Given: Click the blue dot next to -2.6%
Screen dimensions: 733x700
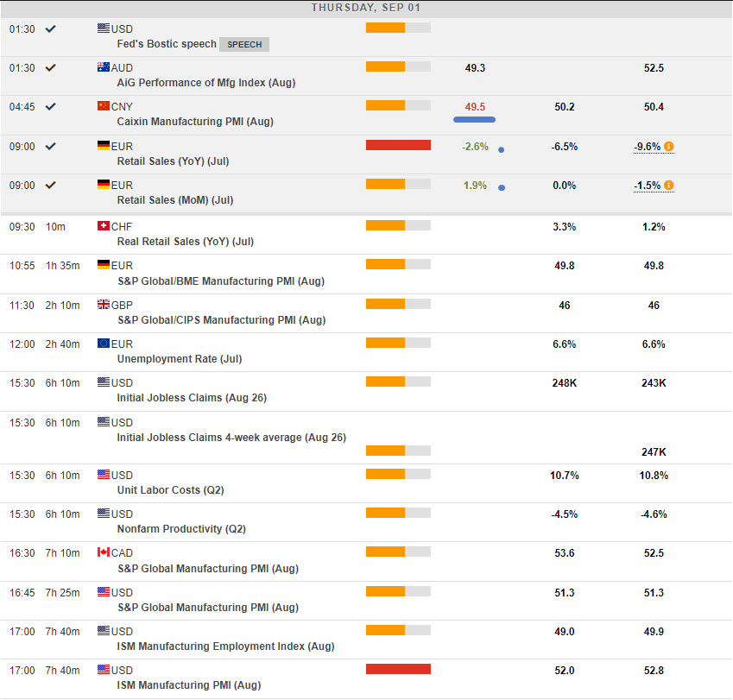Looking at the screenshot, I should click(x=501, y=149).
